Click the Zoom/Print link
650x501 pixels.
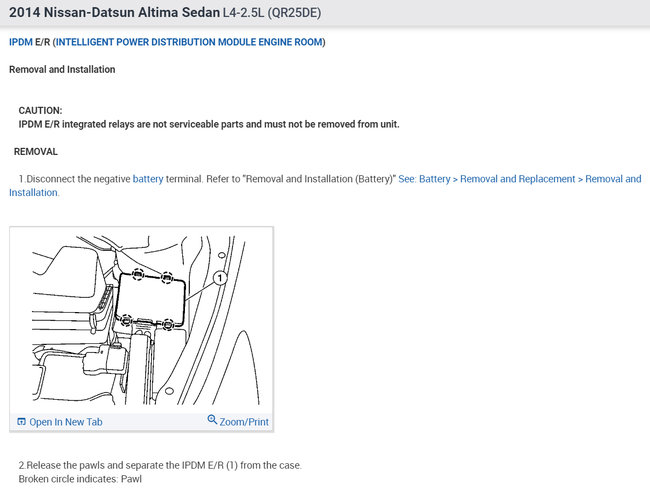click(244, 422)
